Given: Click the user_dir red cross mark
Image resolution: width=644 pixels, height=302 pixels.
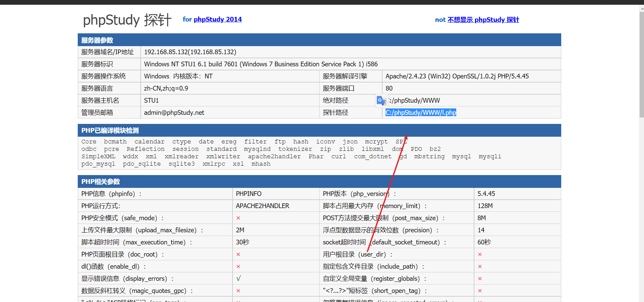Looking at the screenshot, I should [x=480, y=255].
